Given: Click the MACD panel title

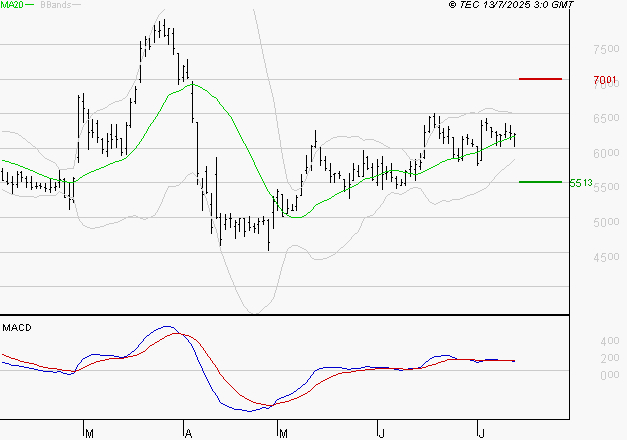Looking at the screenshot, I should [17, 328].
